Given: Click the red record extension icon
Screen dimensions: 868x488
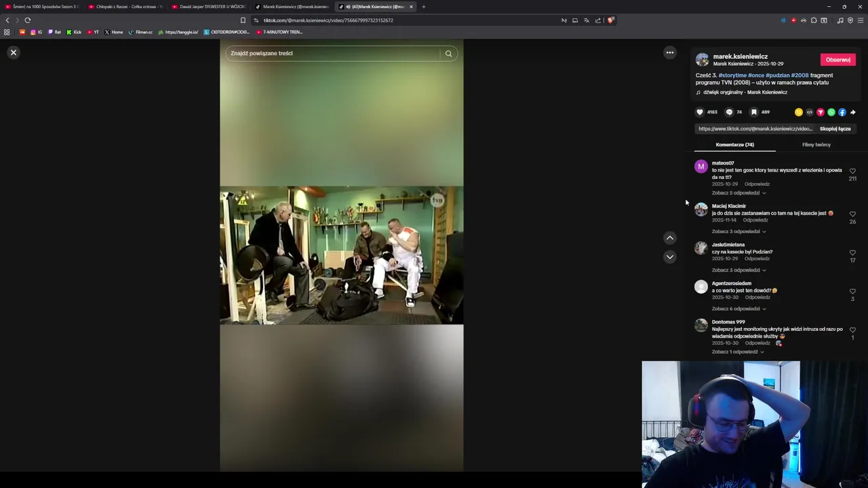Looking at the screenshot, I should coord(793,20).
